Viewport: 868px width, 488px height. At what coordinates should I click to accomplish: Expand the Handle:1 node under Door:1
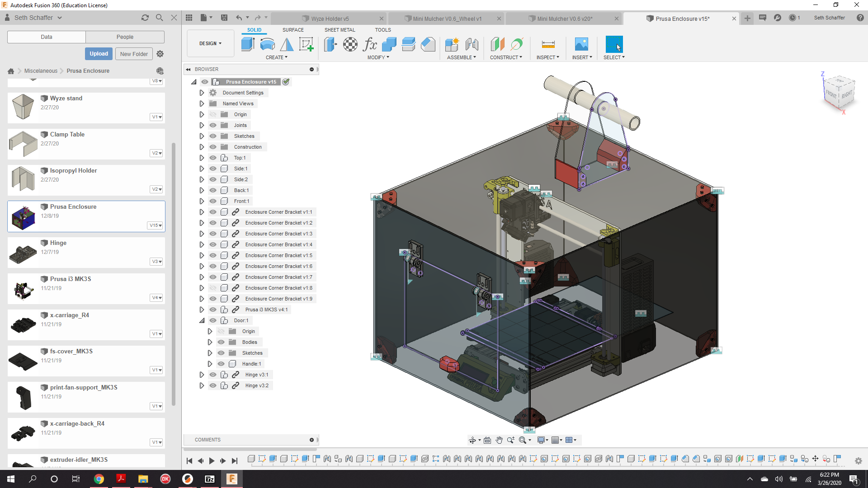(x=210, y=364)
